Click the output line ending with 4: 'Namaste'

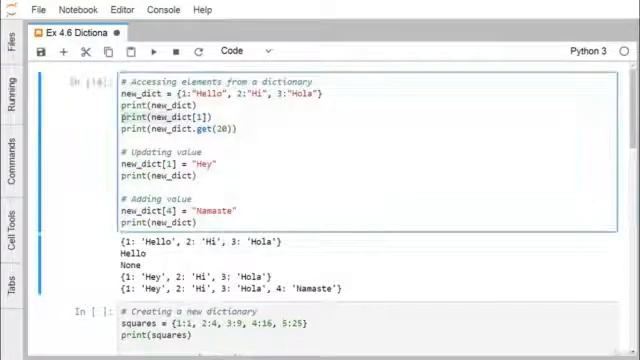coord(231,289)
